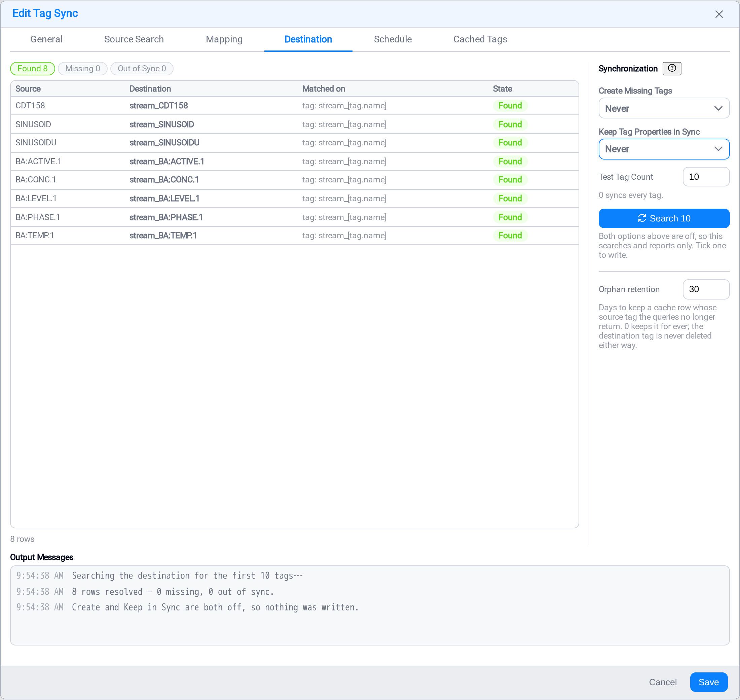Click the Found badge in the BA:TEMP.1 row
The width and height of the screenshot is (740, 700).
click(x=510, y=236)
